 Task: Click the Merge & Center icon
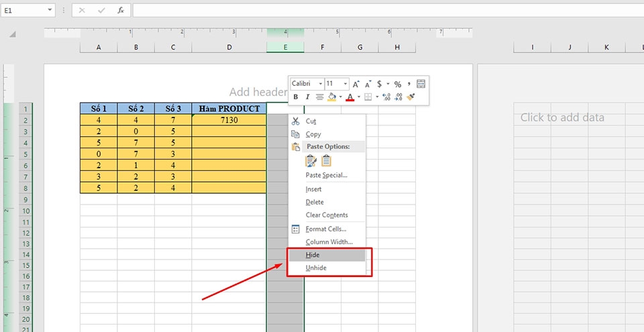421,85
